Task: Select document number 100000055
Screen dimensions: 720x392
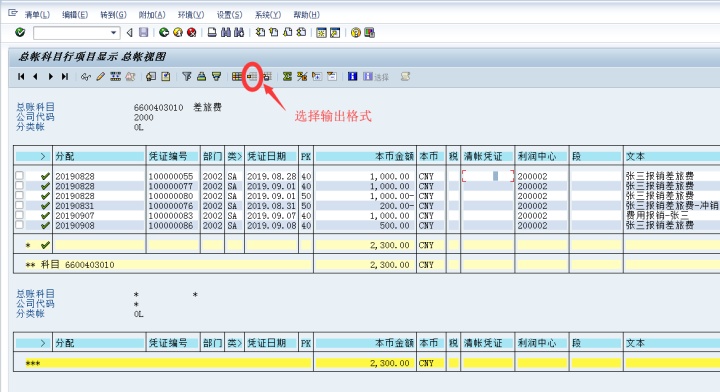Action: pos(171,176)
